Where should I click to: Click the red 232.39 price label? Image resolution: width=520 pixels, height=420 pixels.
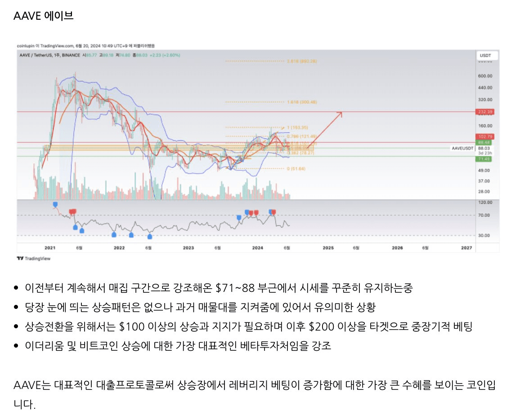click(485, 112)
